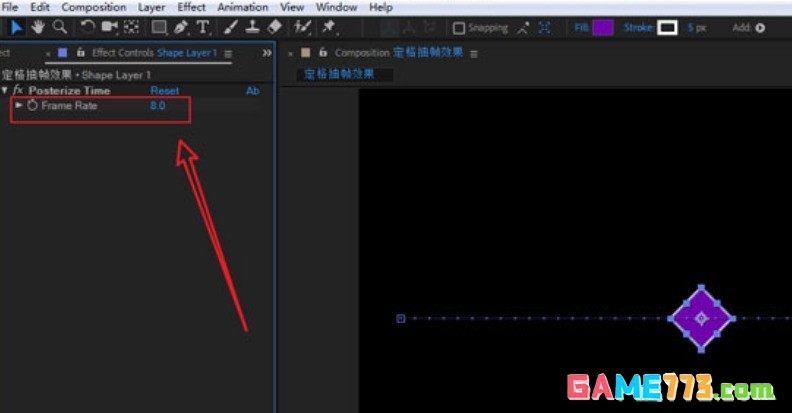Select the Rectangle shape tool
Image resolution: width=792 pixels, height=413 pixels.
(x=159, y=27)
